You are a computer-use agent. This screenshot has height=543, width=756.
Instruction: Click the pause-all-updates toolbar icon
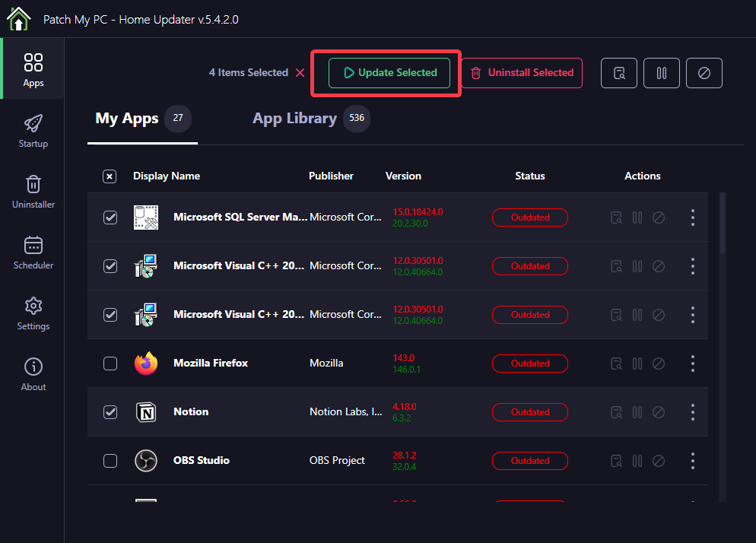tap(661, 73)
